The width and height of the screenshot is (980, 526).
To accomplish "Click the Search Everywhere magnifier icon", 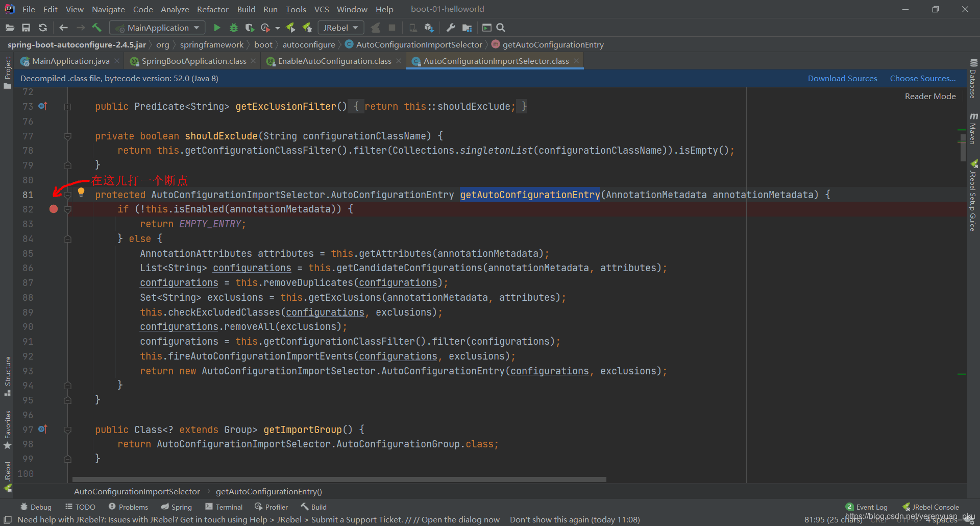I will (501, 28).
